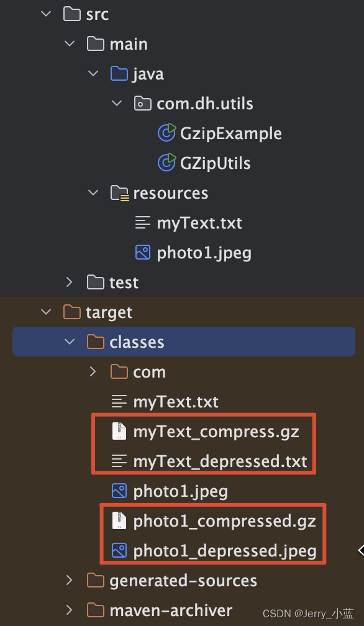Click the myText.txt file icon under resources
The height and width of the screenshot is (626, 364).
pyautogui.click(x=142, y=222)
